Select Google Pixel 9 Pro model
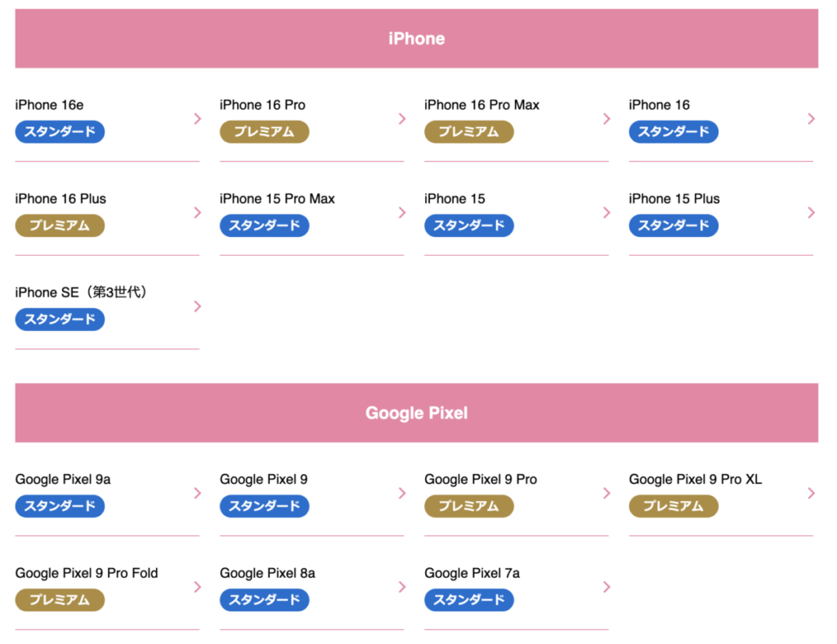Viewport: 837px width, 644px height. [x=481, y=479]
